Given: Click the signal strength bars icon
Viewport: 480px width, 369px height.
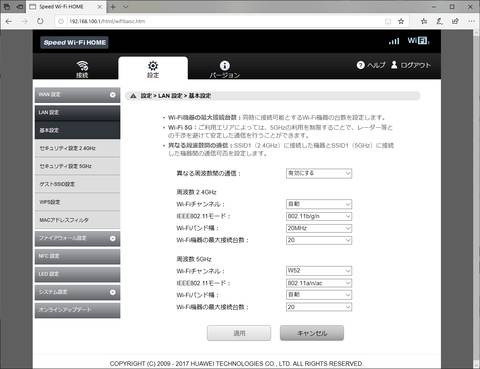Looking at the screenshot, I should pos(394,41).
